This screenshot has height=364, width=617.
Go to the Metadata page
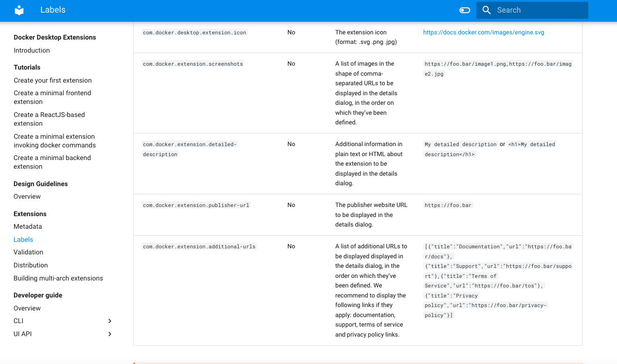tap(28, 227)
